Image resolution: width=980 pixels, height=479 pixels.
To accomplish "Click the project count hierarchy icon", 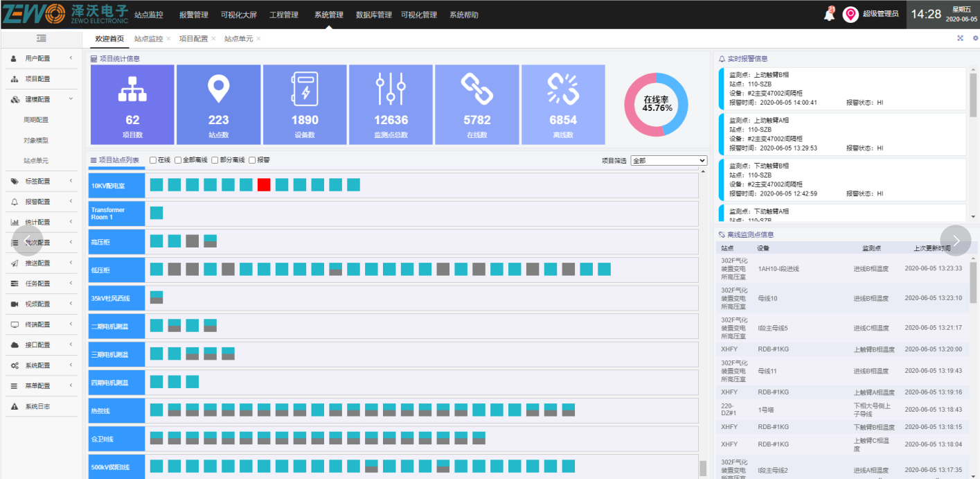I will coord(133,89).
